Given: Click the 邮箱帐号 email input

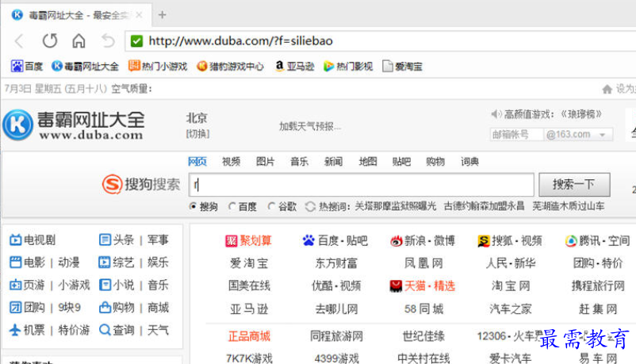Looking at the screenshot, I should (516, 134).
